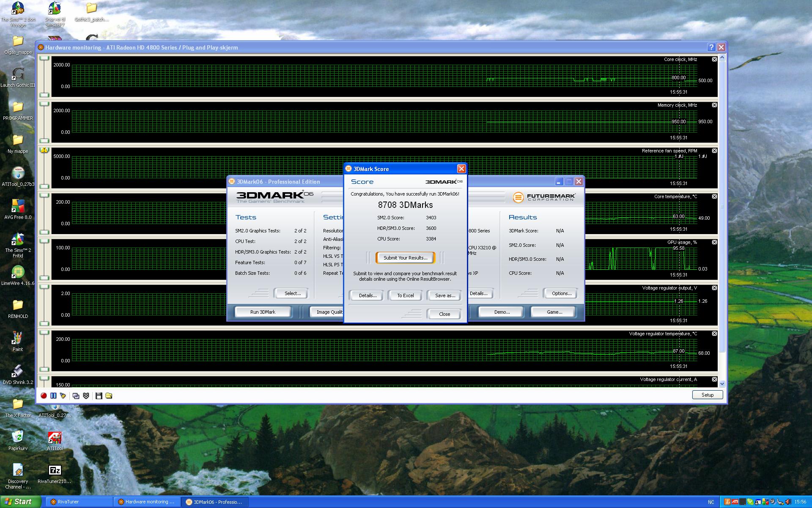This screenshot has height=508, width=812.
Task: Switch to RivaTuner in the taskbar
Action: [x=79, y=502]
